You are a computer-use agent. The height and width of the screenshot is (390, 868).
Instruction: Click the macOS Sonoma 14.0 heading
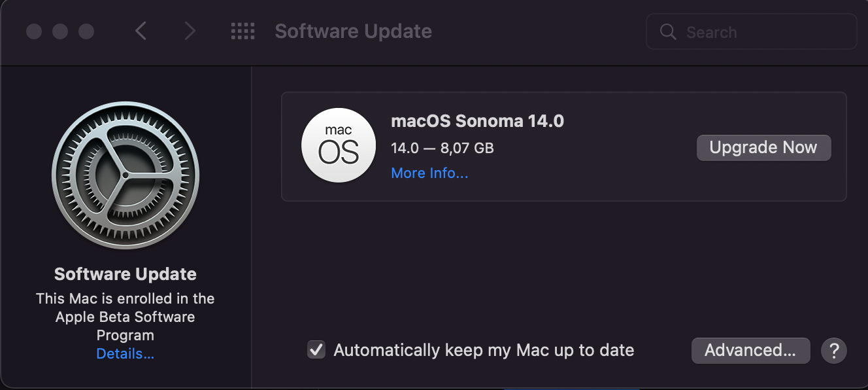click(477, 121)
